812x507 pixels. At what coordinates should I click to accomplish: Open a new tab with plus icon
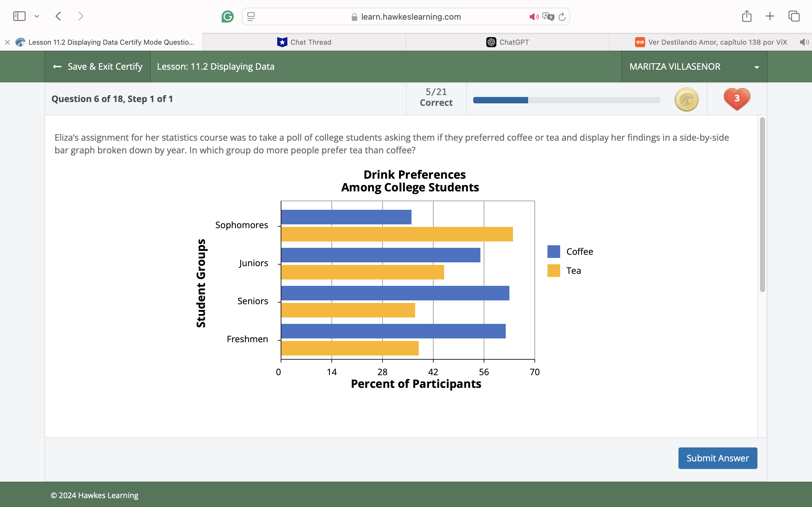tap(770, 16)
